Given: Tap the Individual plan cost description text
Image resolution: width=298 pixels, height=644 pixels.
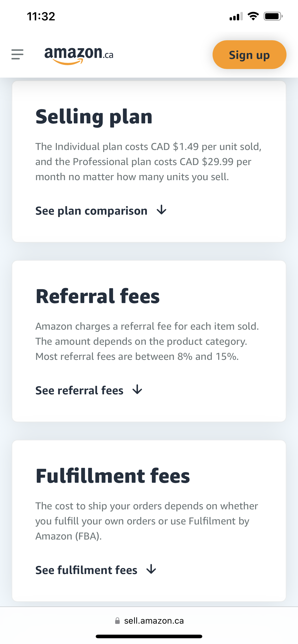Looking at the screenshot, I should click(x=148, y=162).
